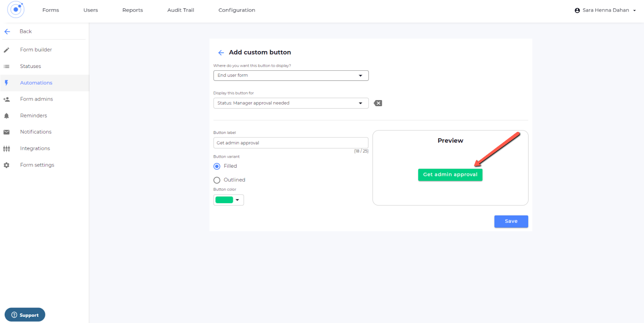
Task: Select the Filled button variant
Action: click(217, 166)
